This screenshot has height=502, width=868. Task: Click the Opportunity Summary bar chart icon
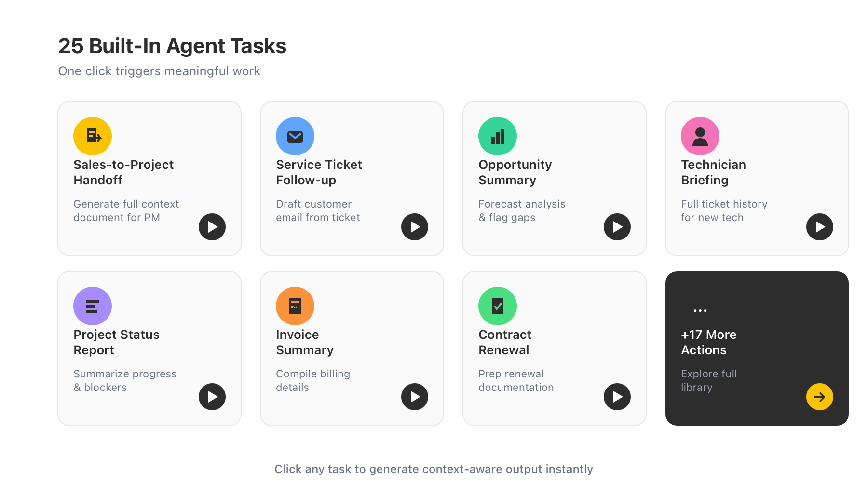(497, 136)
